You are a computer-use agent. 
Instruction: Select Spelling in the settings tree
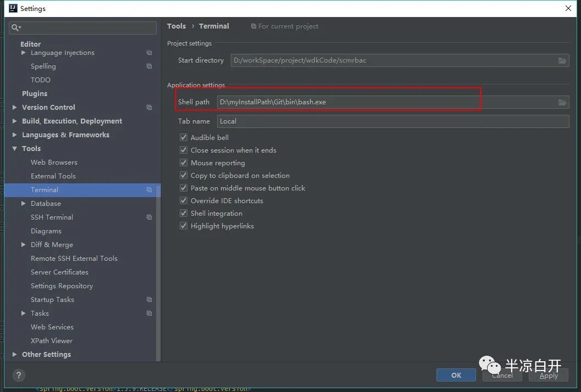click(43, 66)
